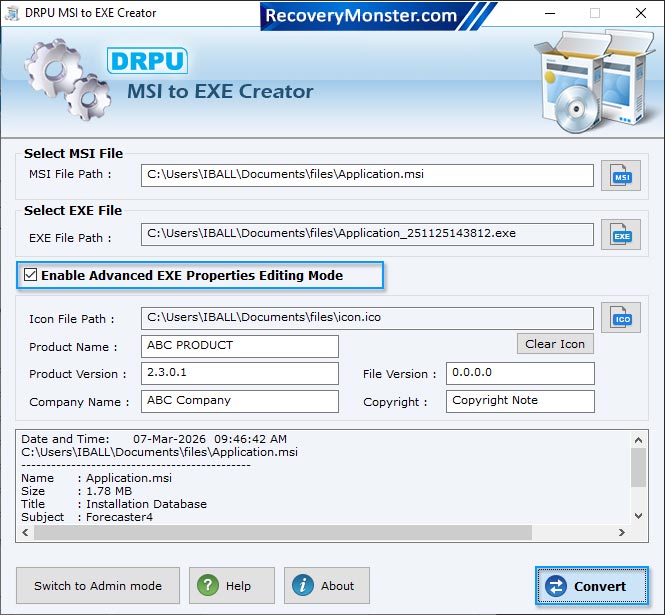Click the Product Name text field
665x615 pixels.
coord(240,346)
